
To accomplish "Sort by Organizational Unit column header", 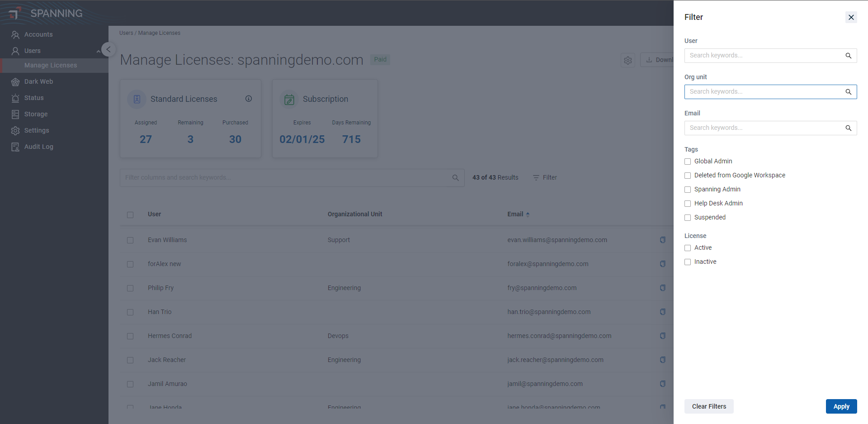I will (x=355, y=214).
